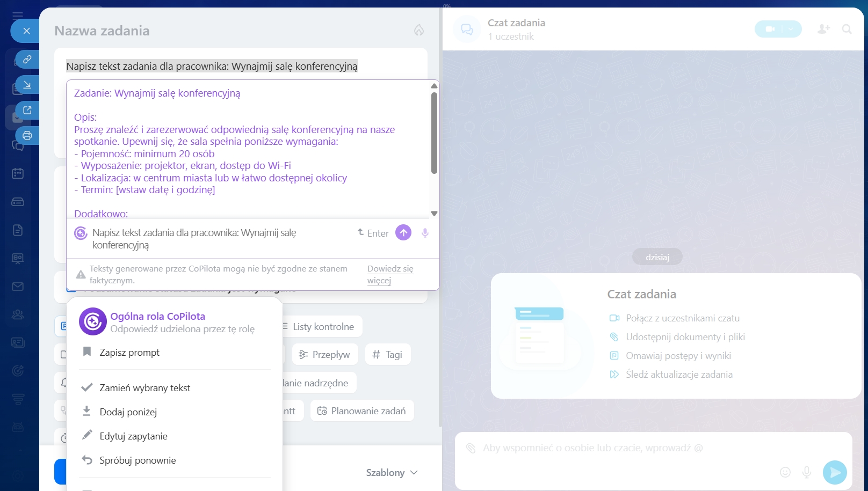The height and width of the screenshot is (491, 868).
Task: Open the Szablony dropdown
Action: [x=392, y=472]
